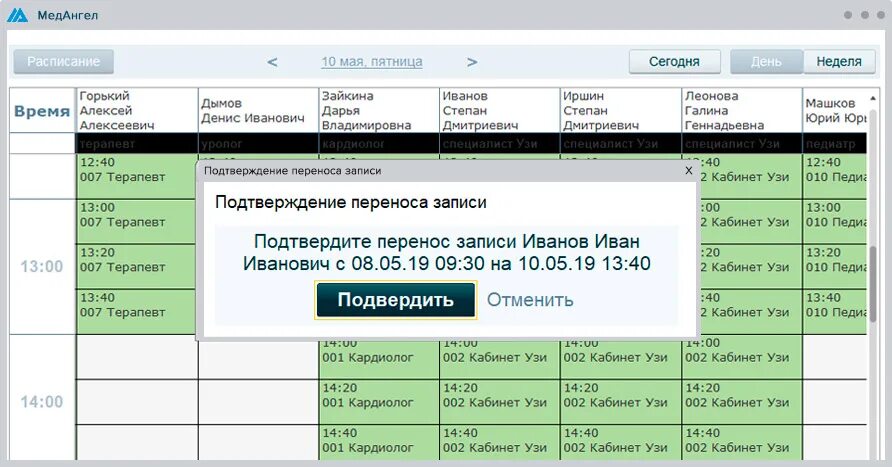
Task: Select Зайкина Дарья Владимировна column header
Action: click(x=379, y=110)
